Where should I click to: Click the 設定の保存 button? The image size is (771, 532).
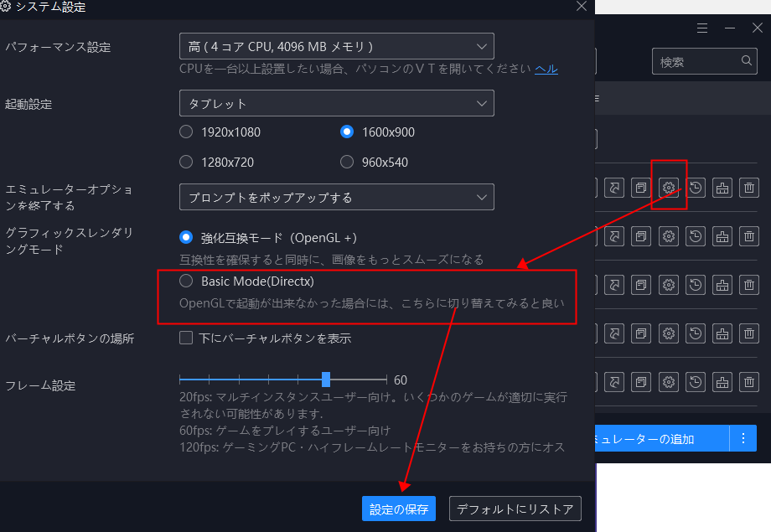pos(399,509)
